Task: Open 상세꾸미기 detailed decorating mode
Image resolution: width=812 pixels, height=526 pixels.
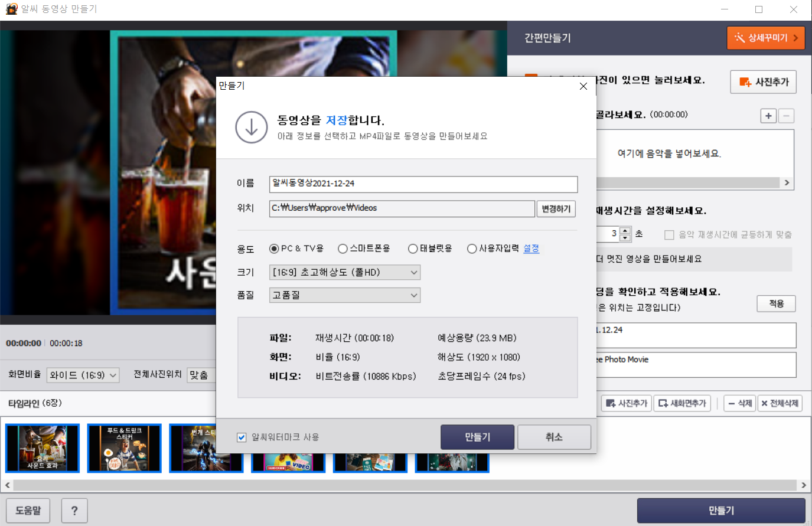Action: (x=766, y=38)
